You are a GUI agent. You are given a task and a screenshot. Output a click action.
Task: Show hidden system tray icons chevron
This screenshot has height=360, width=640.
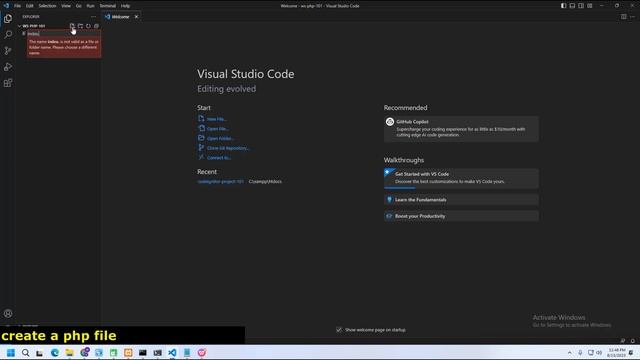click(570, 353)
